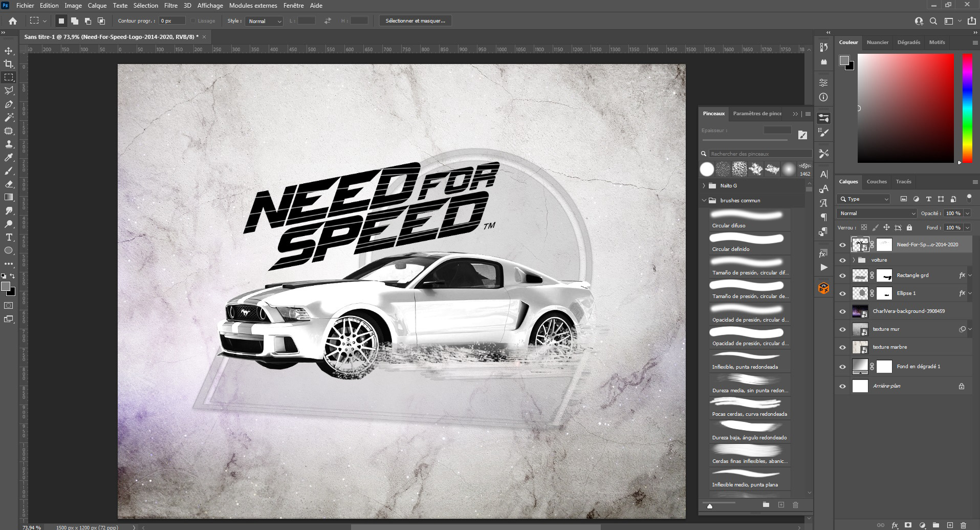Pick a hue on the rainbow slider
Viewport: 980px width, 530px height.
(967, 108)
